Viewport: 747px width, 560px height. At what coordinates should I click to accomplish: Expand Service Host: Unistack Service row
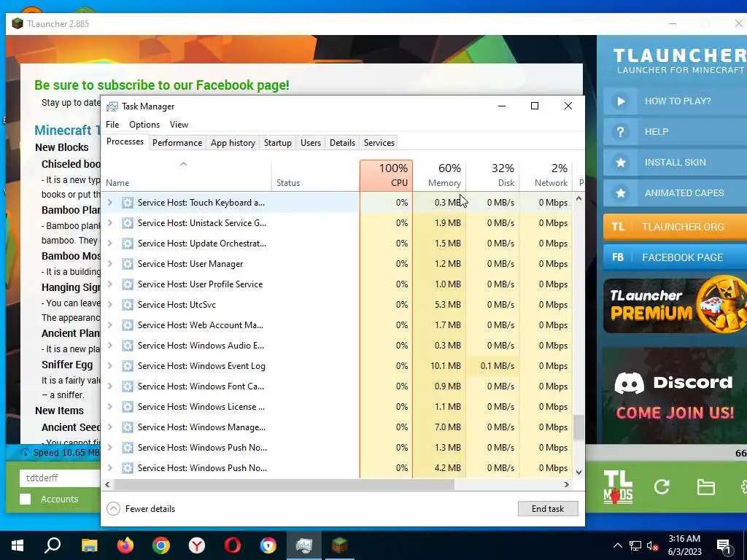click(x=110, y=223)
